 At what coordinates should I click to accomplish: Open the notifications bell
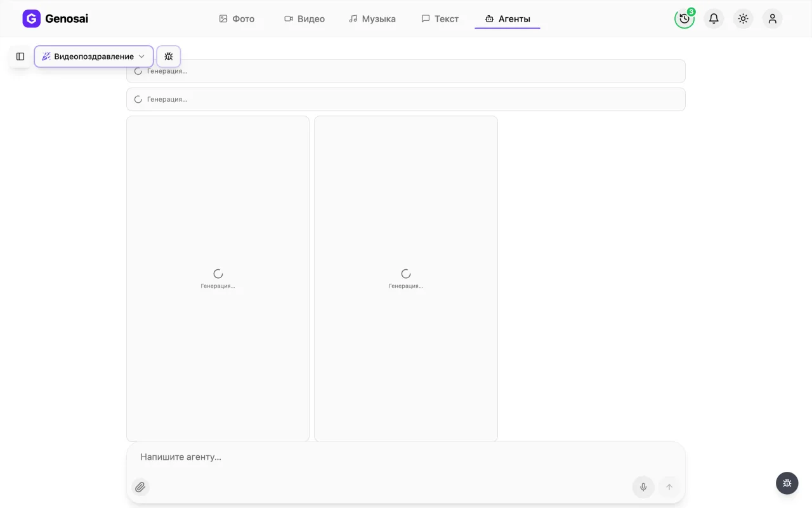click(714, 18)
